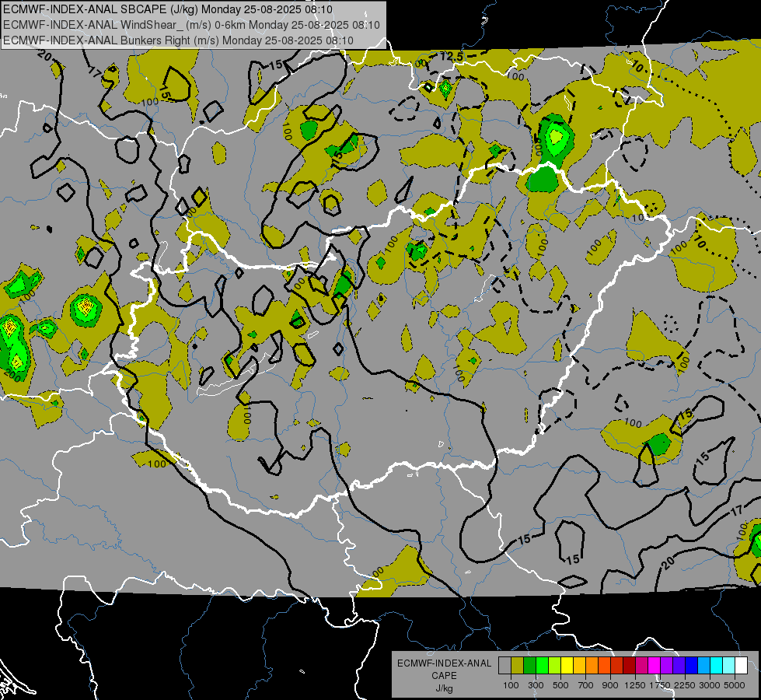Click legend tick value 2250
761x700 pixels.
point(686,685)
